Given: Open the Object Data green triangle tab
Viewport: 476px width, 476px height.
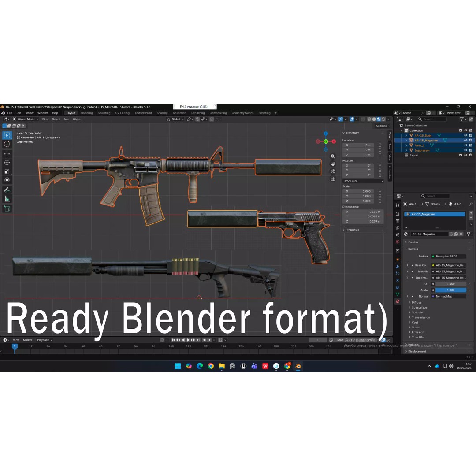Looking at the screenshot, I should click(398, 294).
